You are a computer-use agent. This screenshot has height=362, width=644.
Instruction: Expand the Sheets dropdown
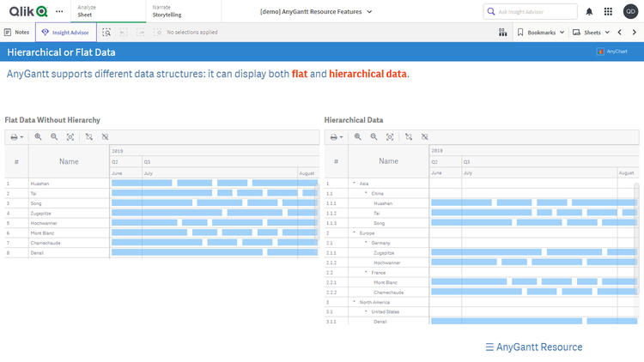tap(592, 32)
